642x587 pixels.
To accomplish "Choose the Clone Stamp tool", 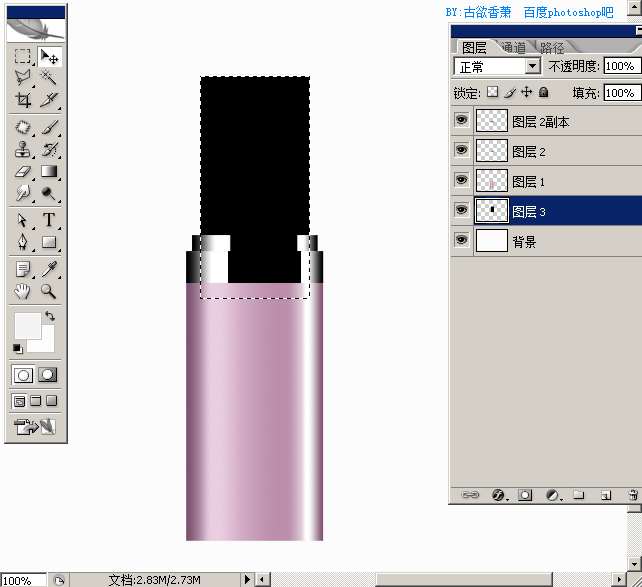I will [23, 150].
